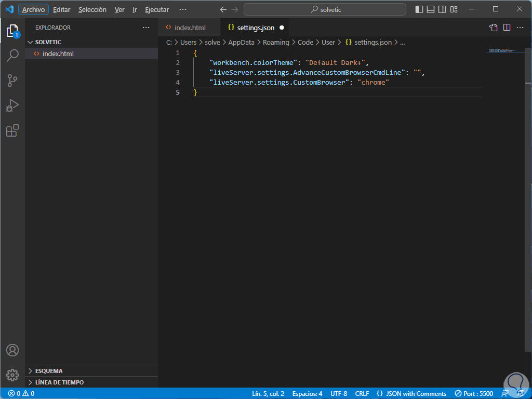The image size is (532, 399).
Task: Open the Manage gear icon
Action: tap(12, 375)
